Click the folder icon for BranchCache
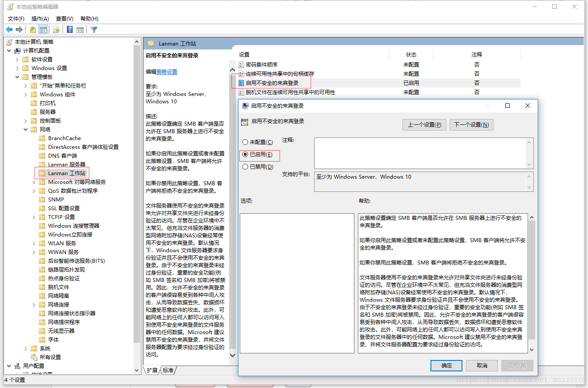 coord(42,138)
